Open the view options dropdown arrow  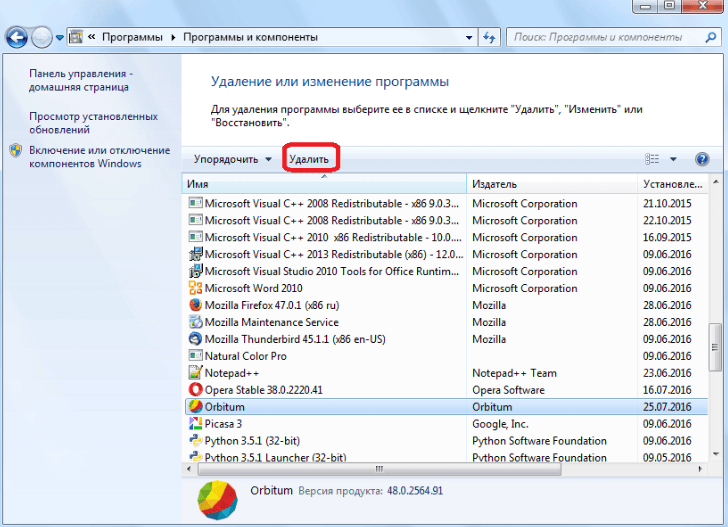pyautogui.click(x=673, y=159)
